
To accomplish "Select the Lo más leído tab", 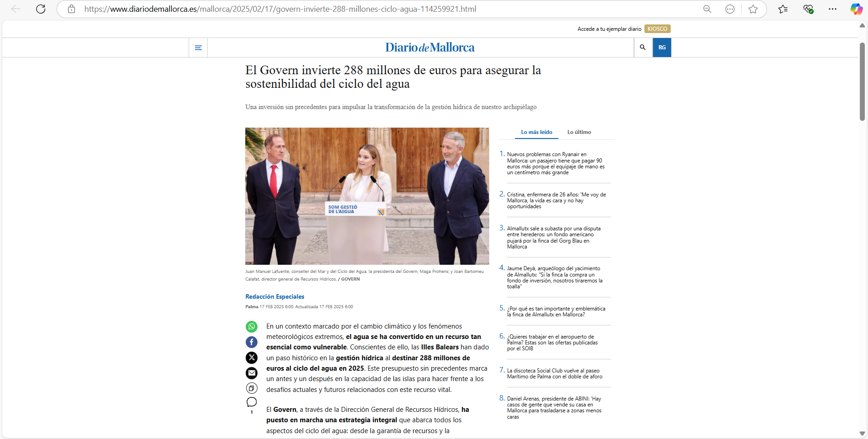I will pos(536,132).
